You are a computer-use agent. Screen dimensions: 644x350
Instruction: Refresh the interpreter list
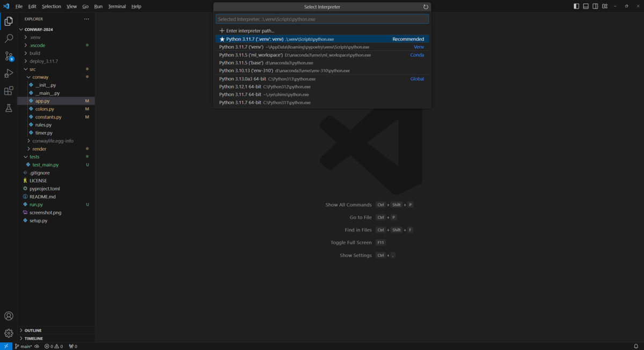tap(426, 6)
